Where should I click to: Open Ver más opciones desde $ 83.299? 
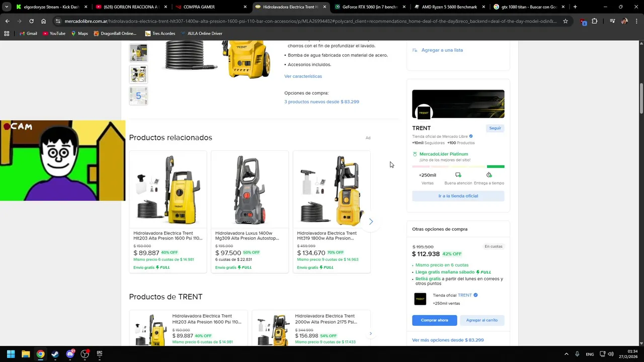[448, 340]
